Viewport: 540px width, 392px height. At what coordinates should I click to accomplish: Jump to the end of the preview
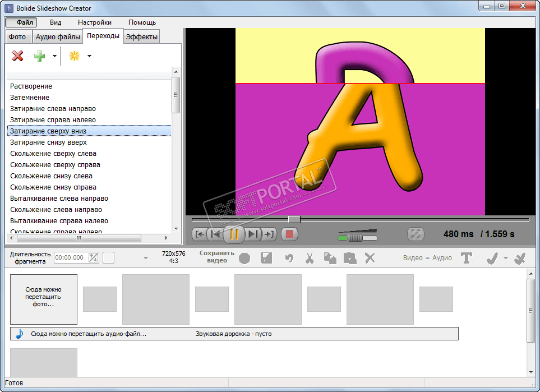tap(269, 234)
